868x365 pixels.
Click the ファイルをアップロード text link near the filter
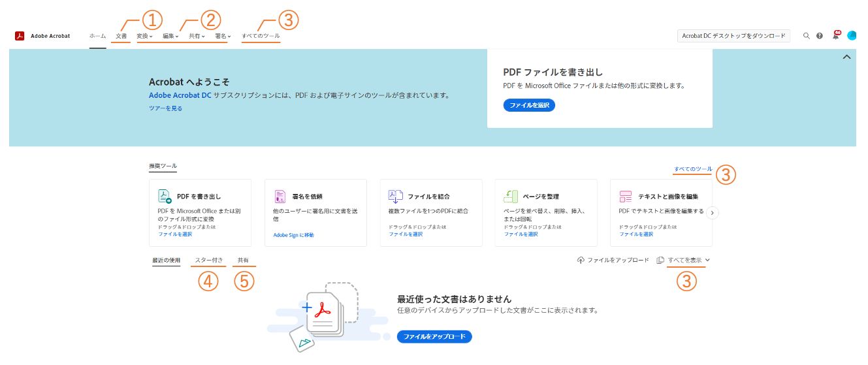point(618,260)
